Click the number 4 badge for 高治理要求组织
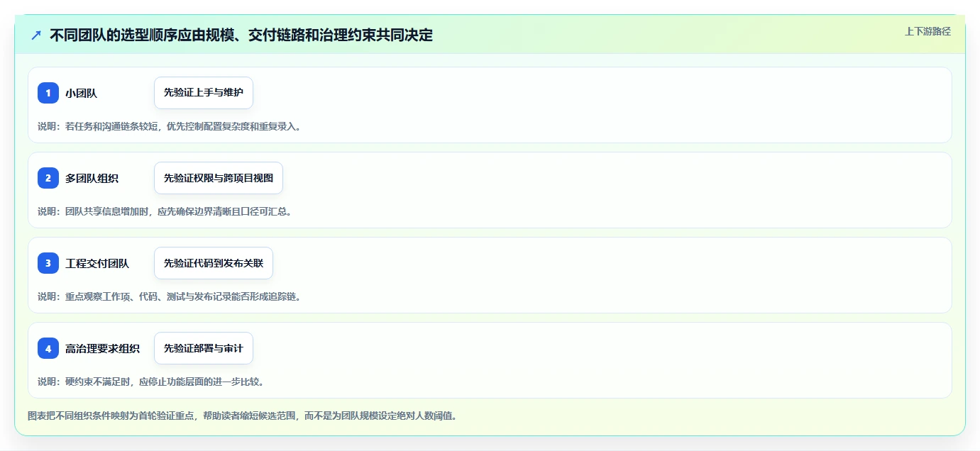The height and width of the screenshot is (451, 980). tap(48, 348)
